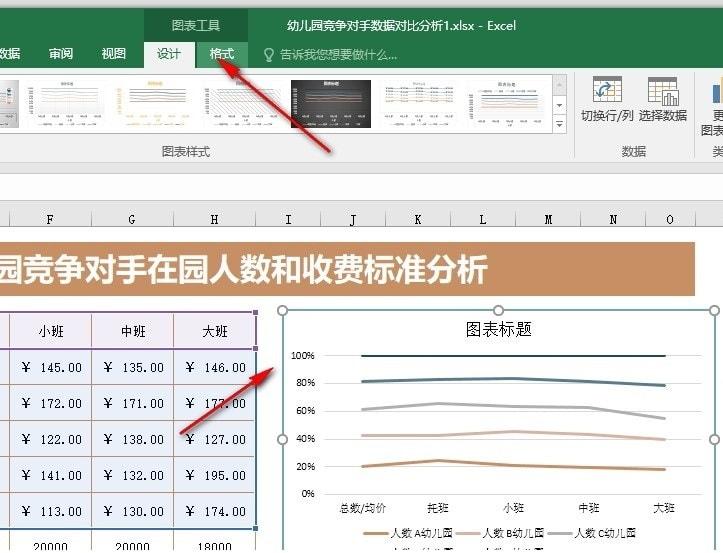Viewport: 723px width, 553px height.
Task: Click the 大班 horizontal axis label
Action: 664,508
